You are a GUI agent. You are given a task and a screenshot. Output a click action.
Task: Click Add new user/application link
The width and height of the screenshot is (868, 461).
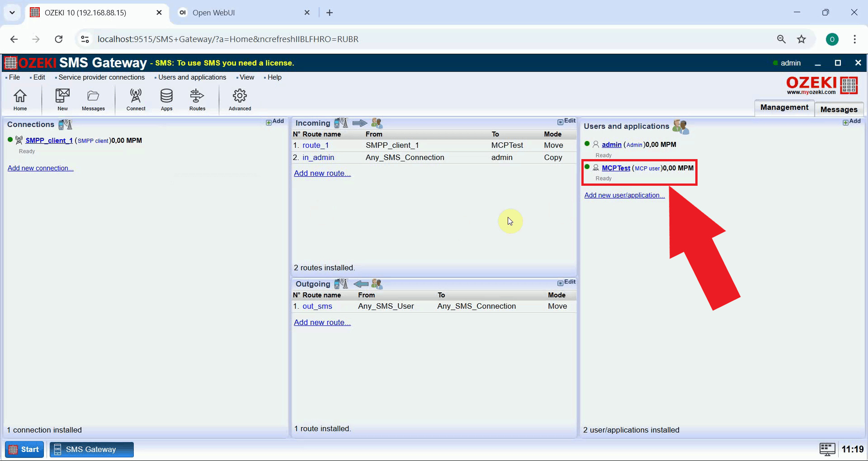tap(624, 195)
